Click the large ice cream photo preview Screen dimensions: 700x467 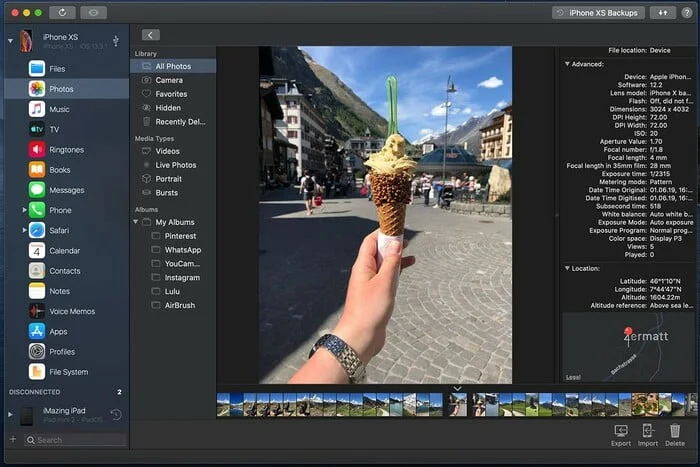(385, 215)
